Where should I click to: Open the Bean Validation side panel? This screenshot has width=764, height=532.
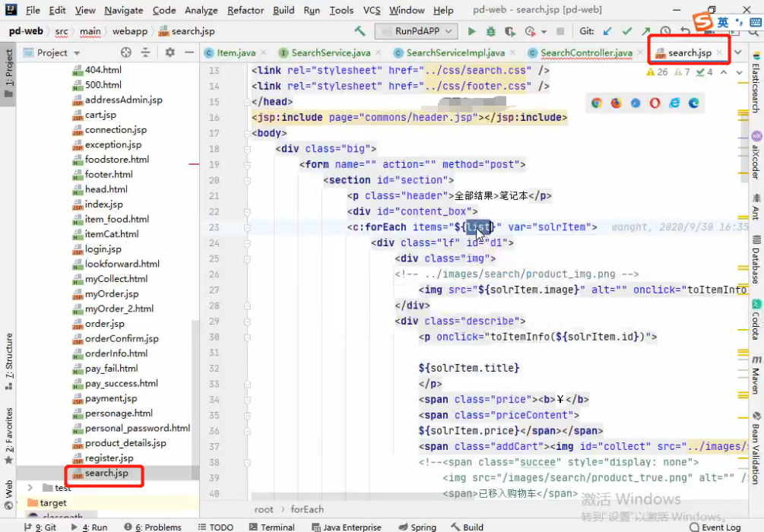(x=756, y=448)
